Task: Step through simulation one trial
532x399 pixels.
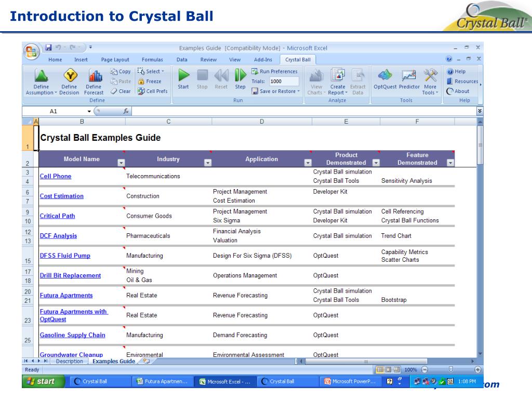Action: point(240,79)
